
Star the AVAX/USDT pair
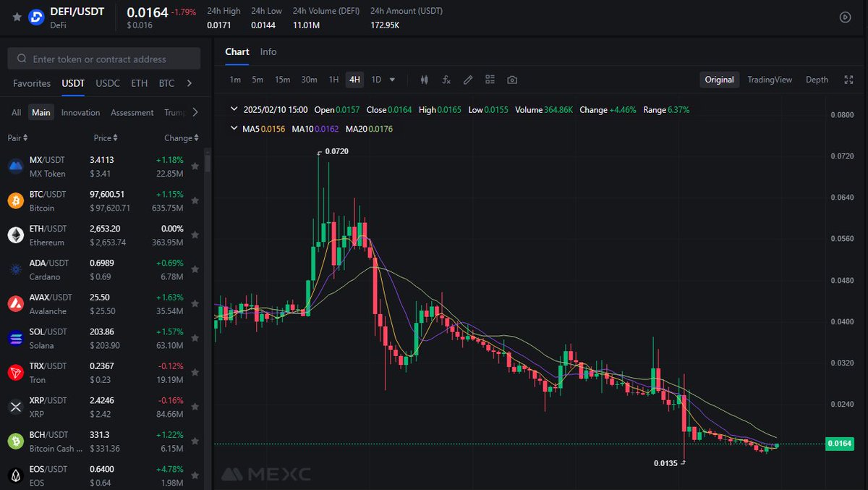[x=195, y=304]
